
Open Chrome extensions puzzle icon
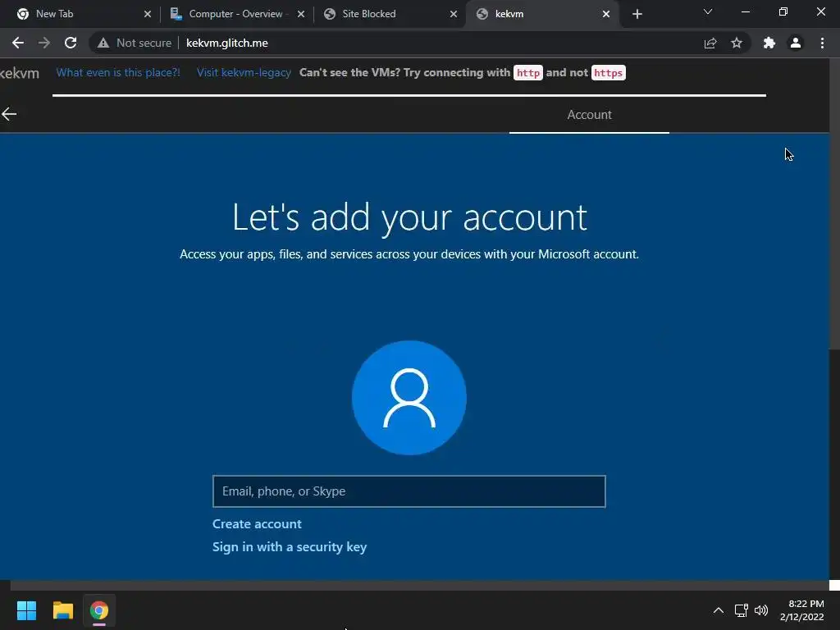click(x=769, y=43)
